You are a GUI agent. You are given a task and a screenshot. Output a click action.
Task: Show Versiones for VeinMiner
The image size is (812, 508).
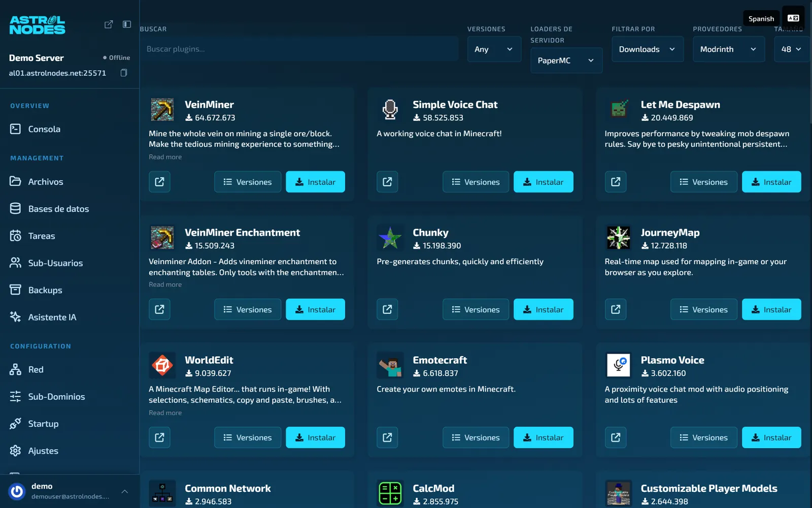click(248, 182)
